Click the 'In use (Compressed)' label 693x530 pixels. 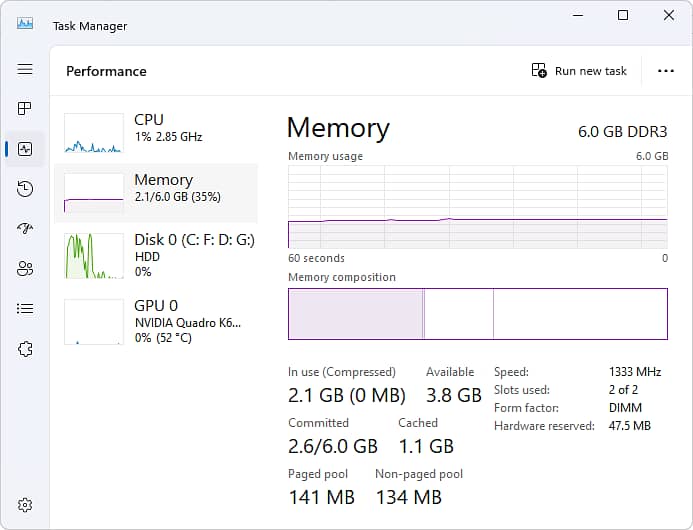(342, 372)
